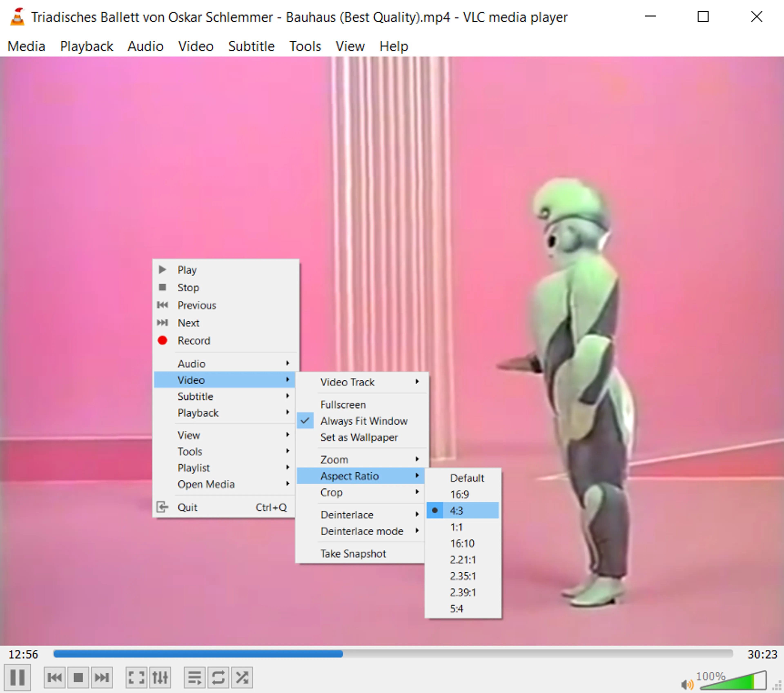
Task: Uncheck Always Fit Window
Action: point(364,421)
